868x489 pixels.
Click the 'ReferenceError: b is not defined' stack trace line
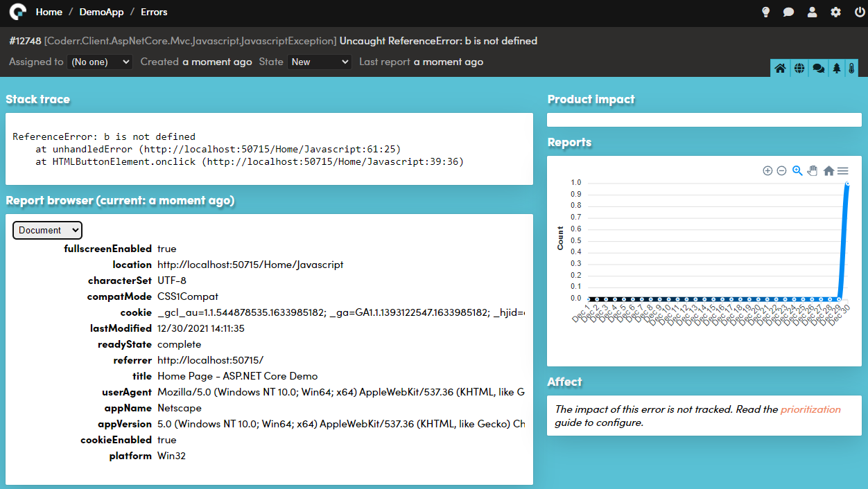(x=104, y=136)
